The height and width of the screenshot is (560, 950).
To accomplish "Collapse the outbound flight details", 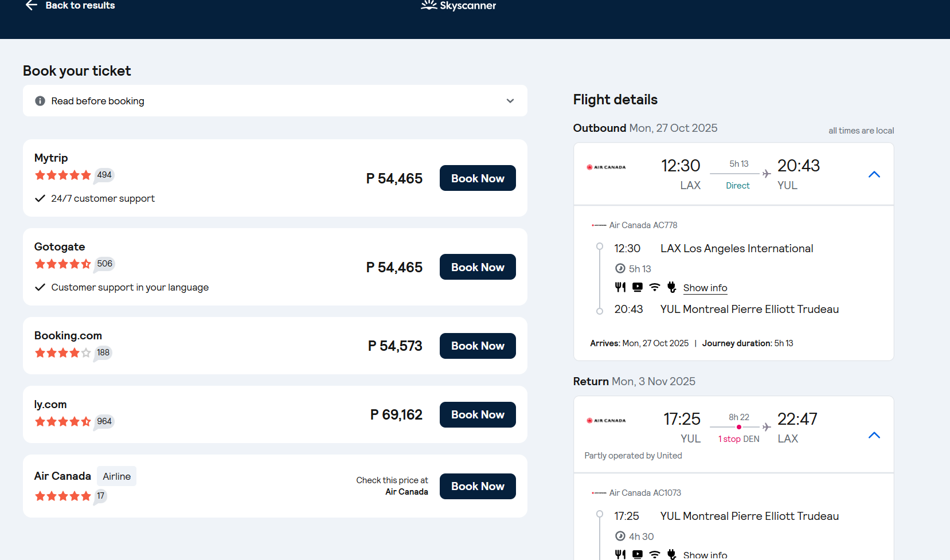I will [874, 174].
